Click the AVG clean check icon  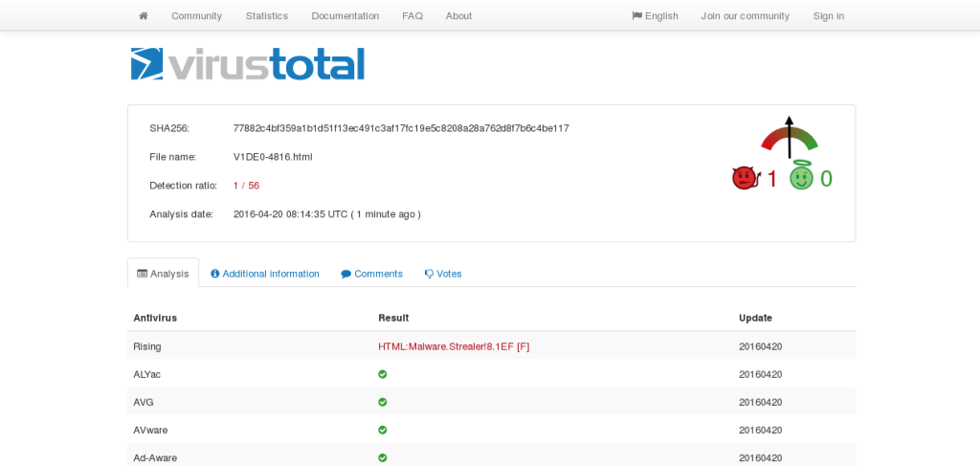click(x=383, y=402)
